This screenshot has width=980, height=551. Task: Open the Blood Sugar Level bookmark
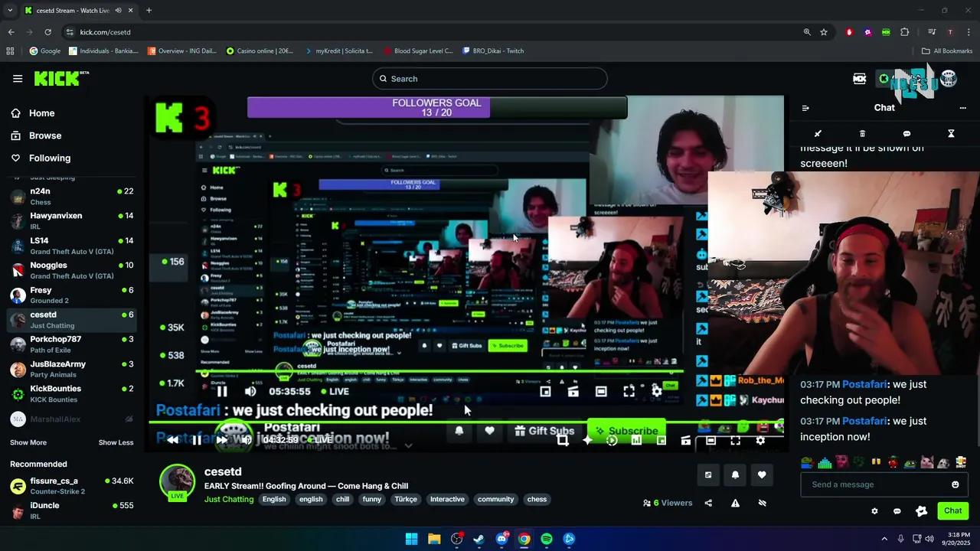coord(417,51)
